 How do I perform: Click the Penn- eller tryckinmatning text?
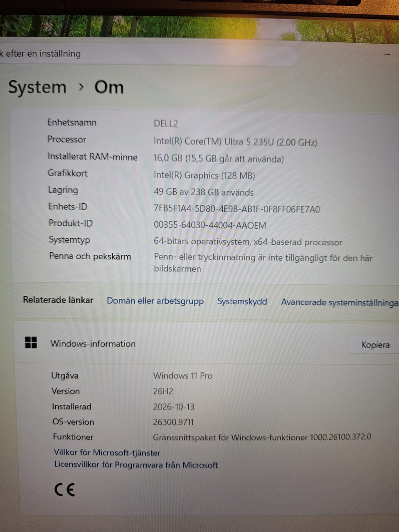(x=263, y=263)
